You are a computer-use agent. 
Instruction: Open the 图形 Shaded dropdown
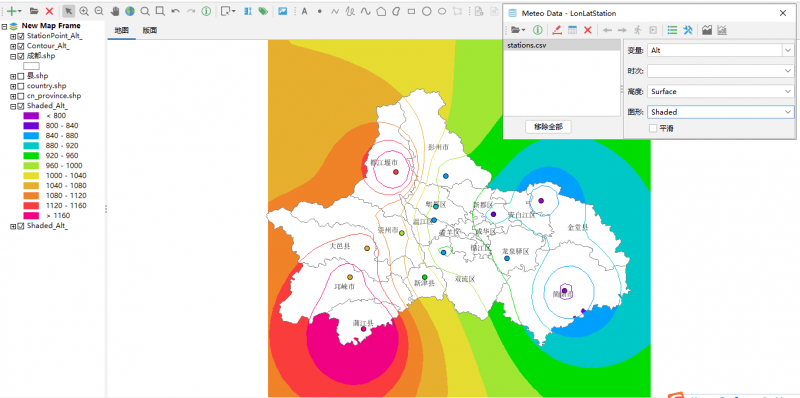(720, 112)
